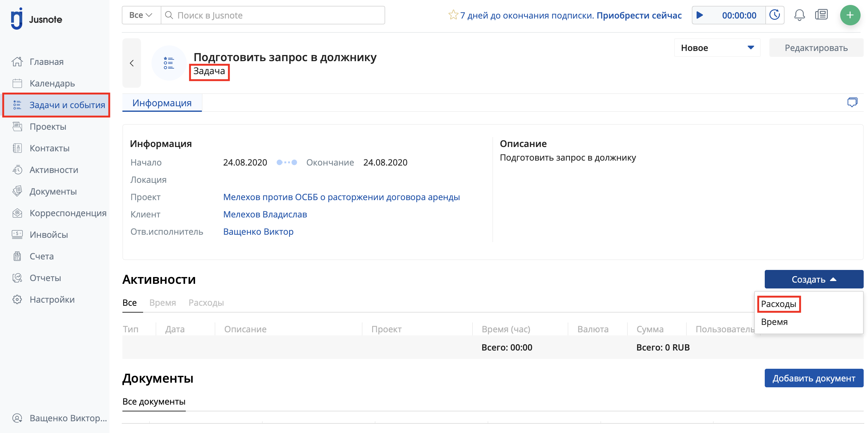868x433 pixels.
Task: Choose Время from Создать menu
Action: click(774, 322)
